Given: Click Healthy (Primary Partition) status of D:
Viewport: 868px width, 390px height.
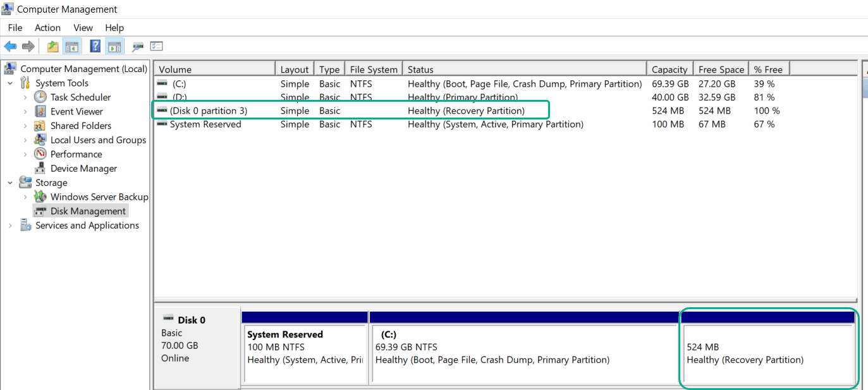Looking at the screenshot, I should pos(463,97).
